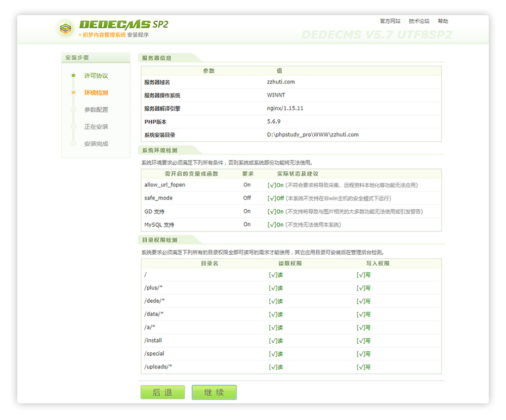Select the 许可协议 install step
Image resolution: width=506 pixels, height=420 pixels.
point(96,76)
